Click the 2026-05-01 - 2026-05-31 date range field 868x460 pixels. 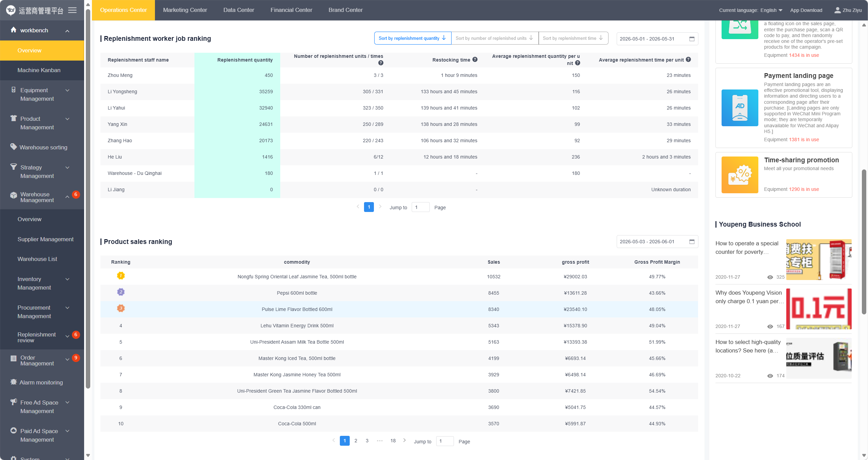(657, 39)
